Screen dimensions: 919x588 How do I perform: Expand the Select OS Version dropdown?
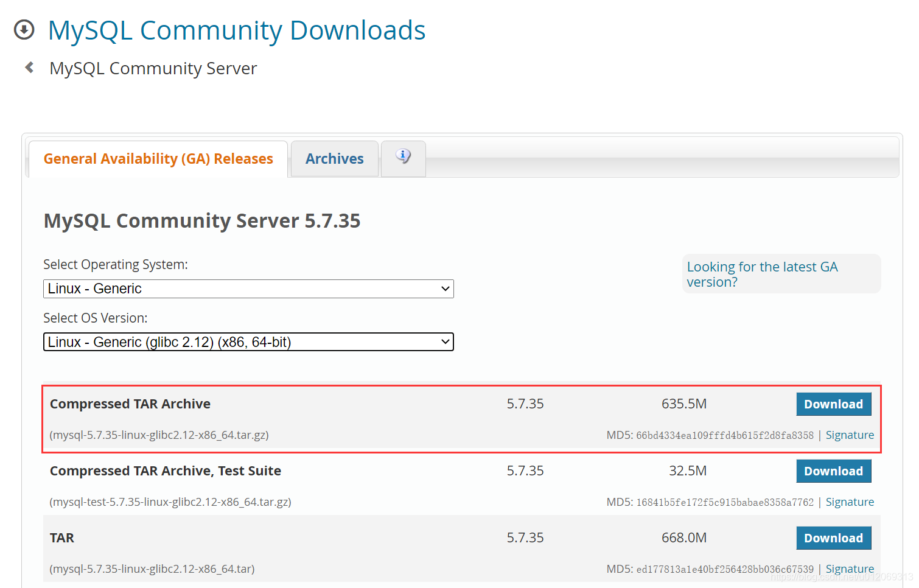click(248, 342)
